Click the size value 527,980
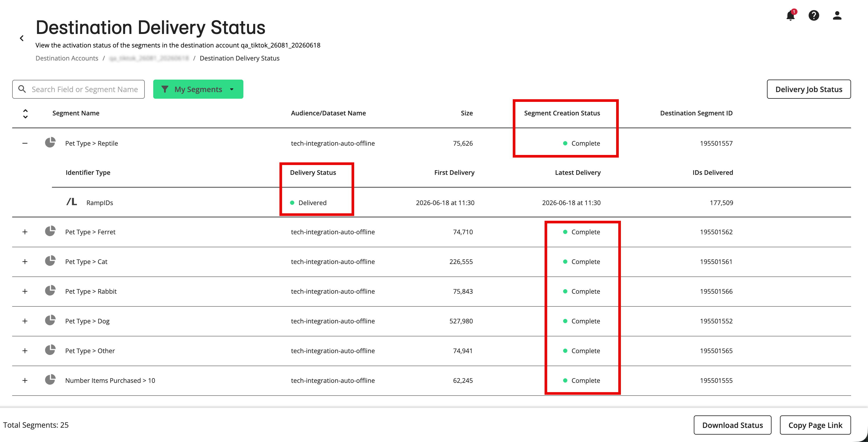 (461, 321)
